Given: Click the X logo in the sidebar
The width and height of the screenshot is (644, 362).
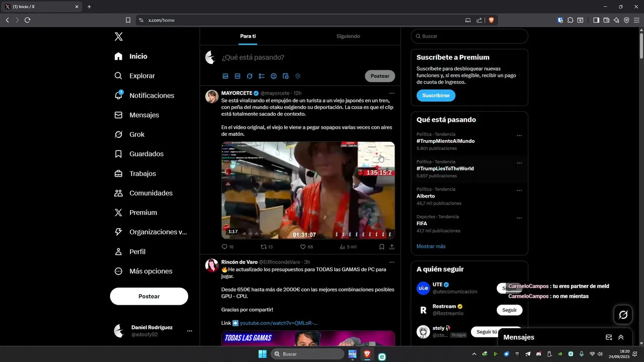Looking at the screenshot, I should tap(118, 37).
